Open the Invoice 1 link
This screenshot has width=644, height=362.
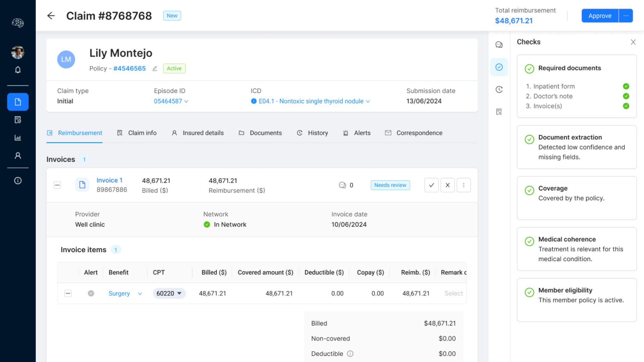(x=109, y=180)
